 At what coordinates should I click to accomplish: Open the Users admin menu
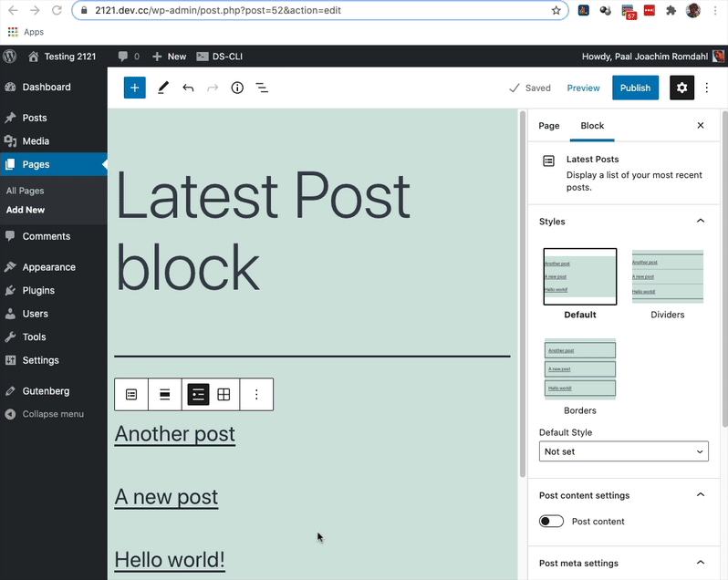(54, 314)
